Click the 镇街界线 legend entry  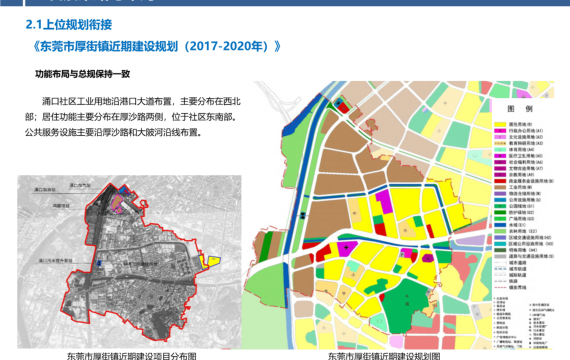(510, 287)
